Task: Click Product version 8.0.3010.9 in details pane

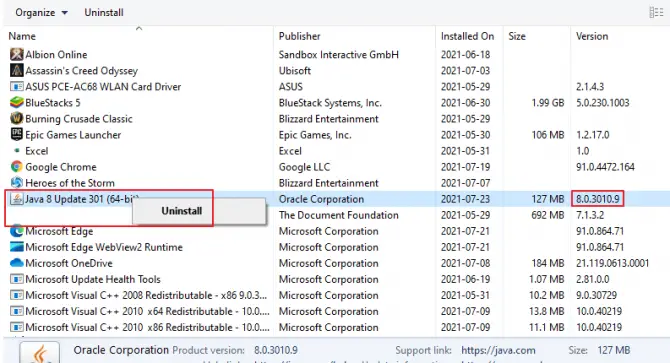Action: [x=276, y=351]
